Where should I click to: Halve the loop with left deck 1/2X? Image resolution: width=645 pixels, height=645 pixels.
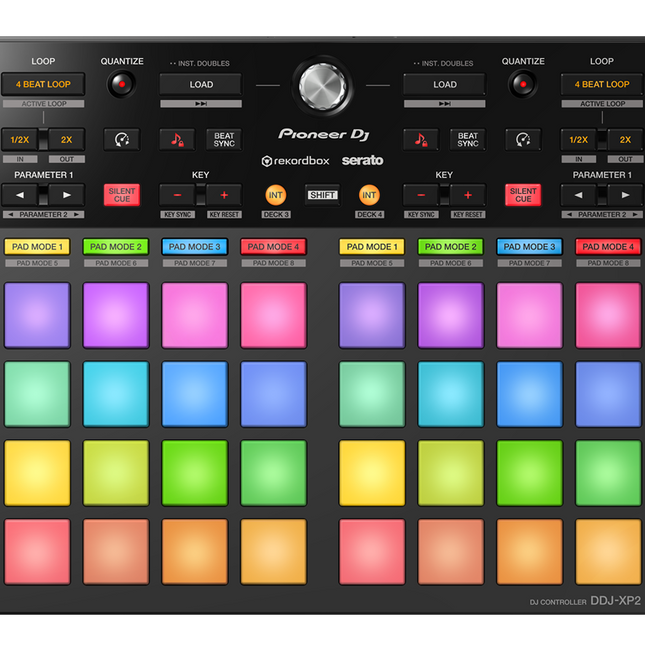[20, 140]
